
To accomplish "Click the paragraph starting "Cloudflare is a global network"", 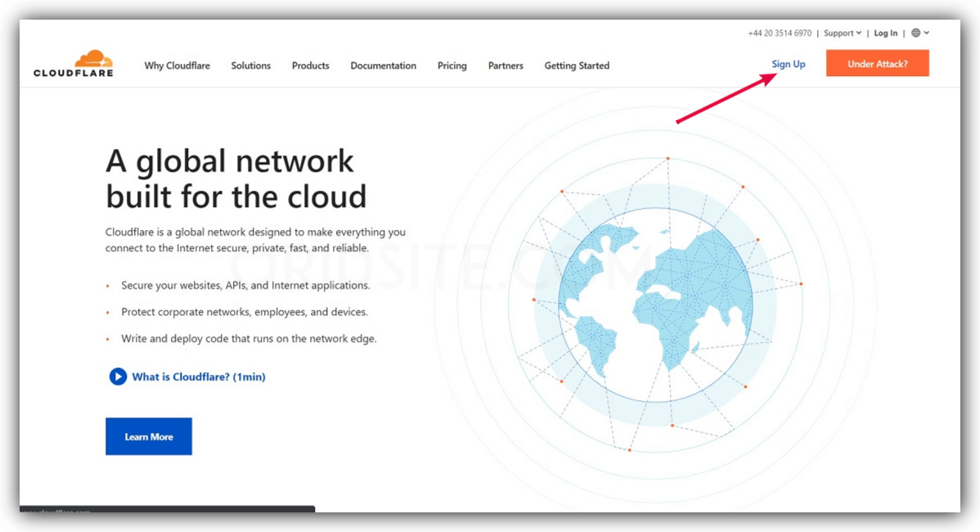I will (x=255, y=240).
